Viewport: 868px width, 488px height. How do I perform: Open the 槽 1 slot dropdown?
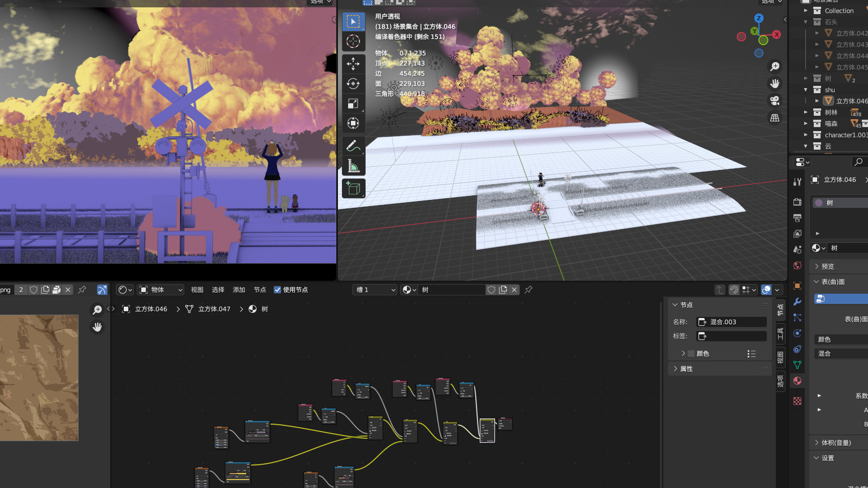(x=375, y=290)
